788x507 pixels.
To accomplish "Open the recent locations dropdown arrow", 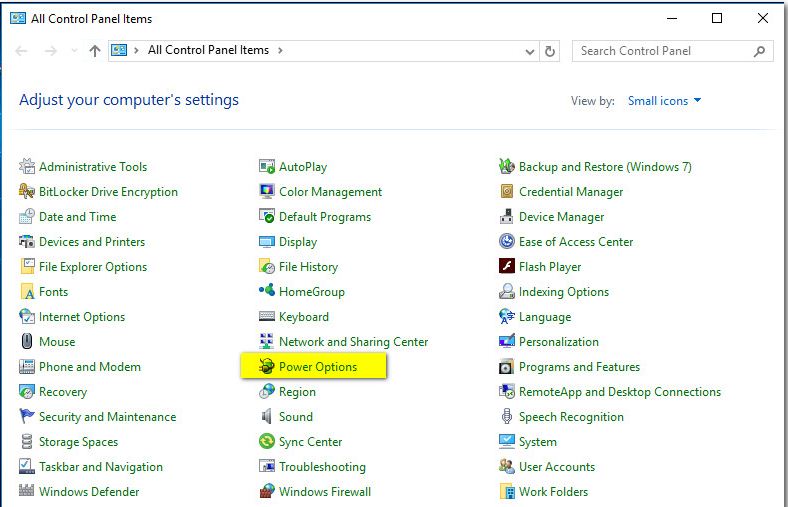I will tap(74, 50).
